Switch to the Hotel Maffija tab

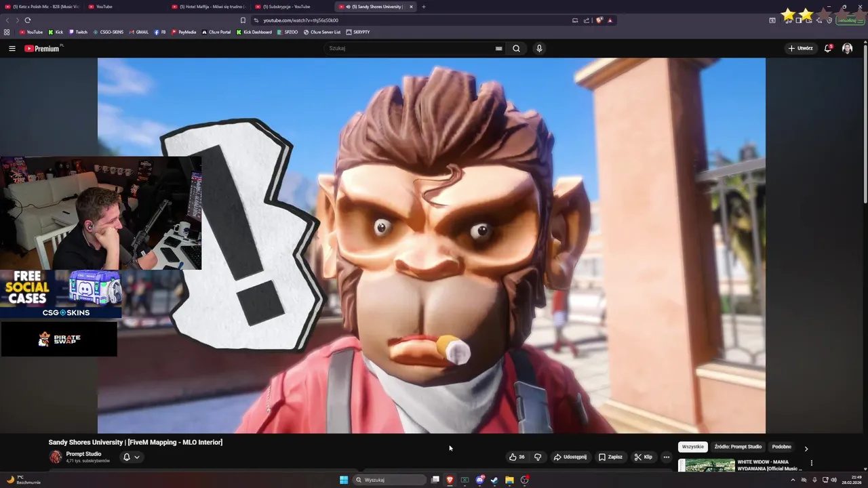(209, 7)
